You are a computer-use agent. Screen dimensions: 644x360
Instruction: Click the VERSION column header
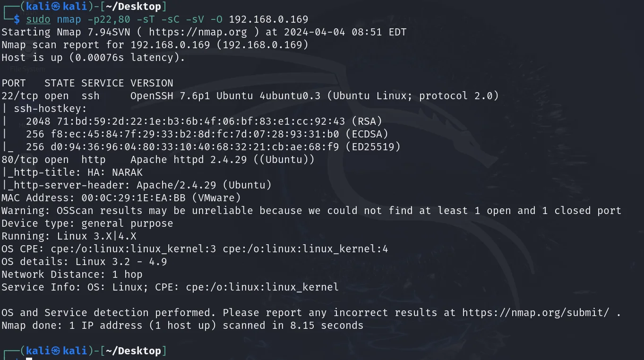[152, 83]
